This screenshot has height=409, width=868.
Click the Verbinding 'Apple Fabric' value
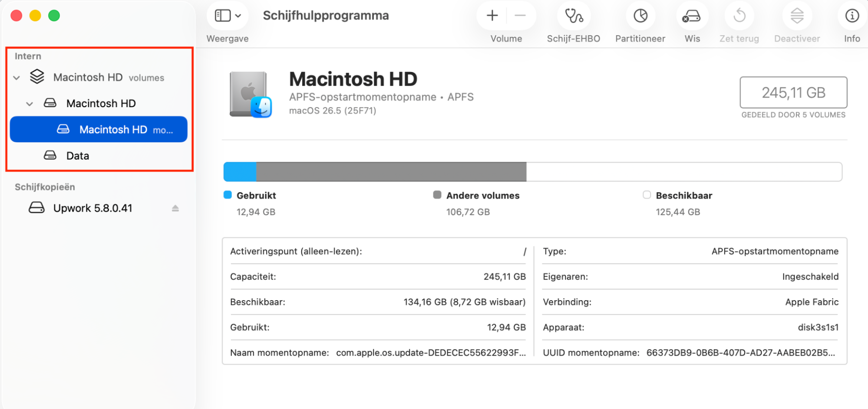coord(812,302)
